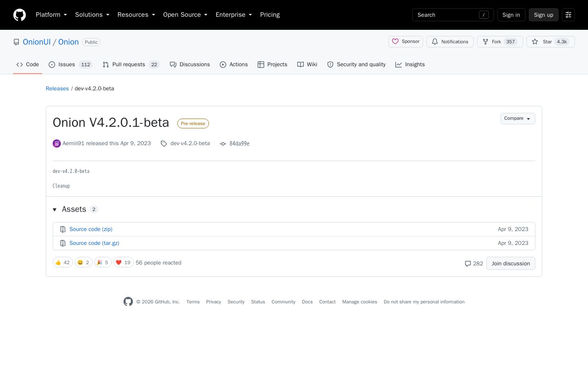Open the Contact footer link

pyautogui.click(x=327, y=302)
